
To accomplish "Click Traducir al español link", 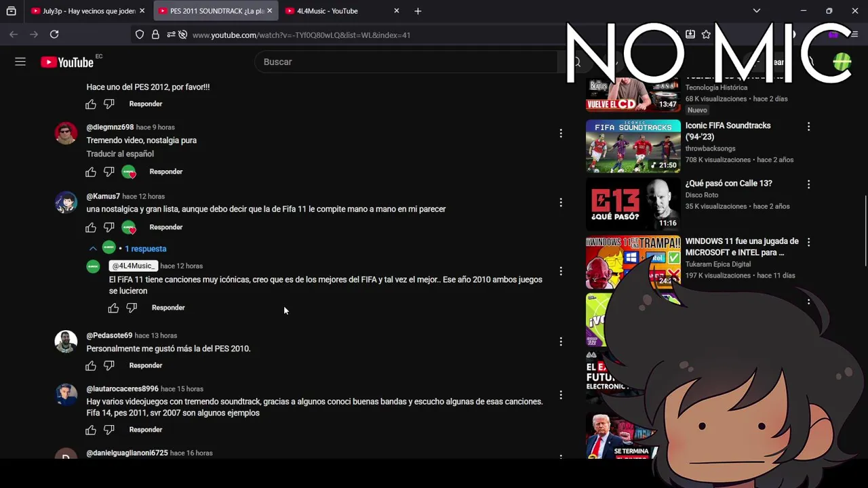I will (x=120, y=154).
